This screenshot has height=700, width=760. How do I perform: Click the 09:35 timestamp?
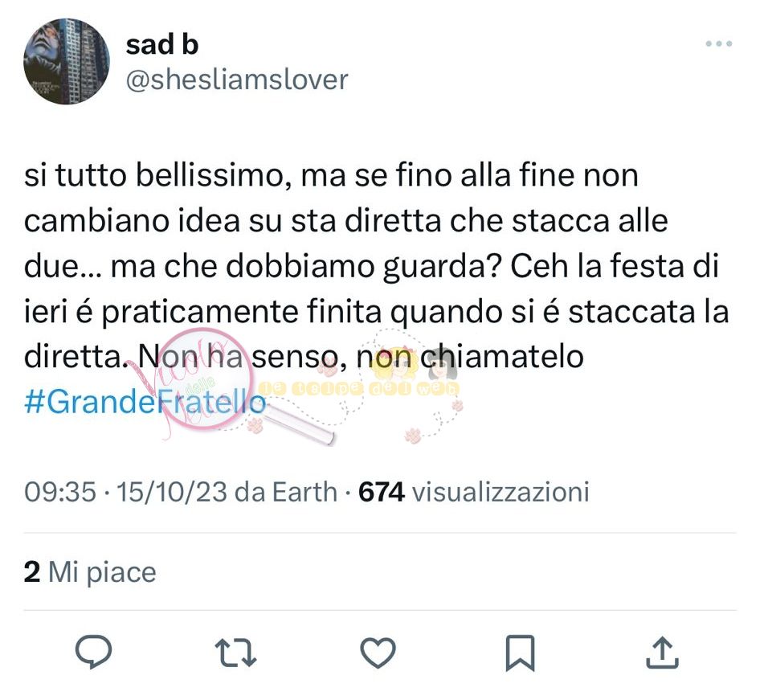tap(60, 491)
